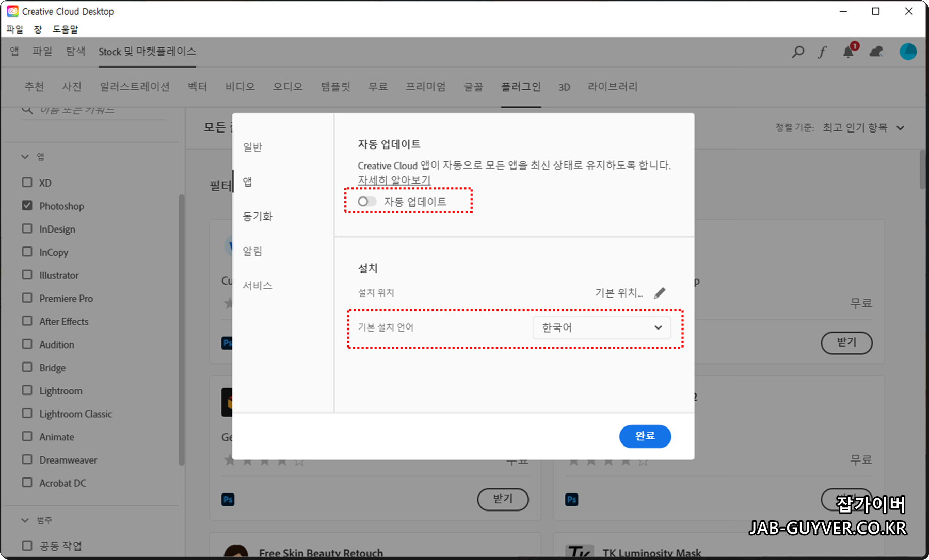
Task: Switch to the 파일 top navigation tab
Action: click(x=42, y=51)
